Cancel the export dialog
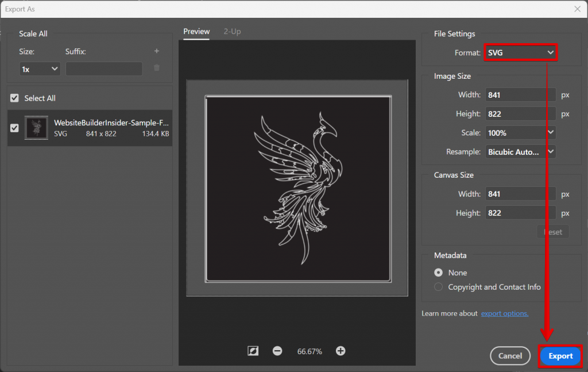Screen dimensions: 588x372 (x=510, y=356)
